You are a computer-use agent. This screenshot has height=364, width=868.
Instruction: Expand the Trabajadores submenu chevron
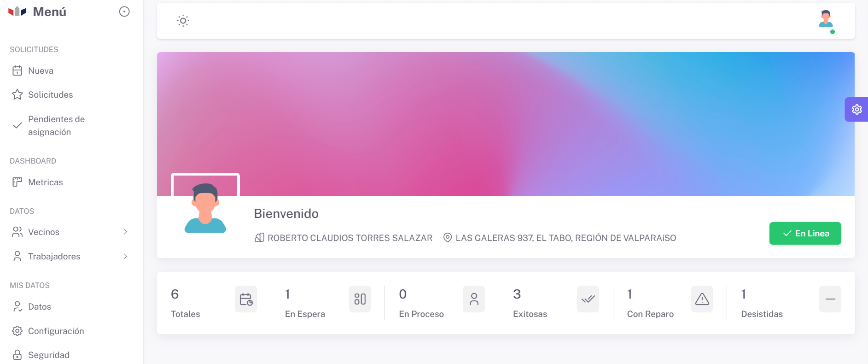click(125, 256)
